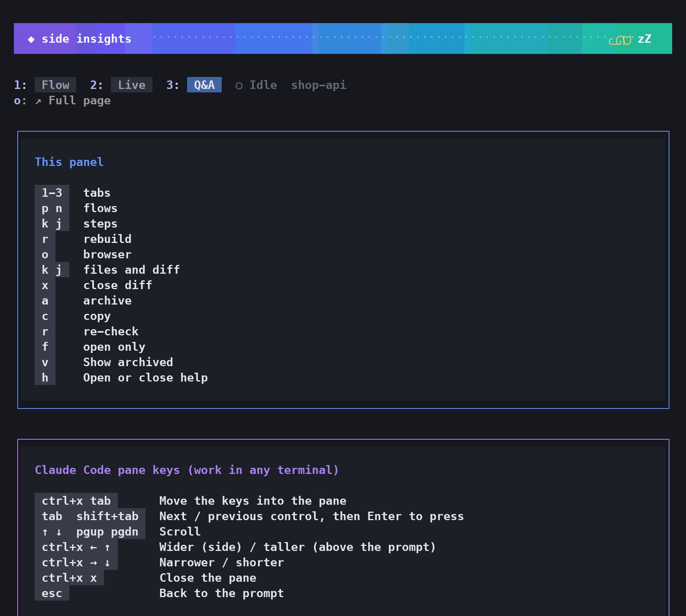Image resolution: width=686 pixels, height=616 pixels.
Task: Switch to the Flow tab
Action: [55, 85]
